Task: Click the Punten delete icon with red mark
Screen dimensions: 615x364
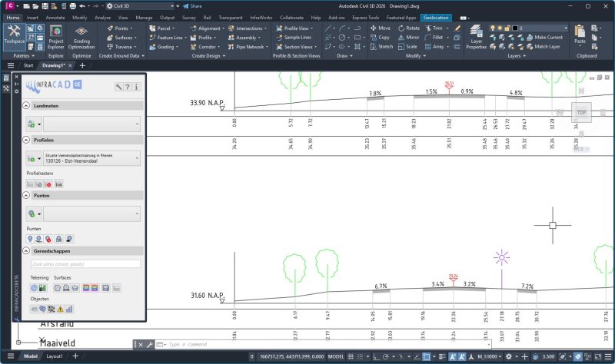Action: [x=48, y=239]
